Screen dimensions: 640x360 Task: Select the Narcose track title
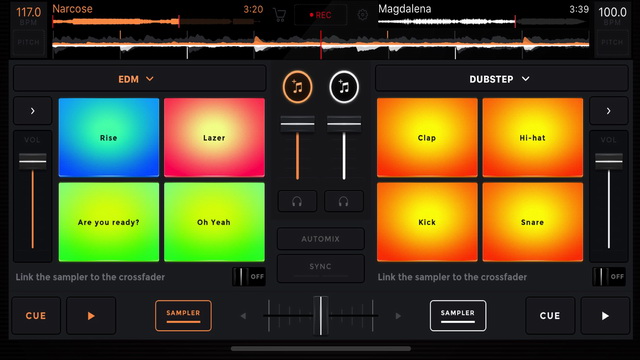click(x=72, y=9)
